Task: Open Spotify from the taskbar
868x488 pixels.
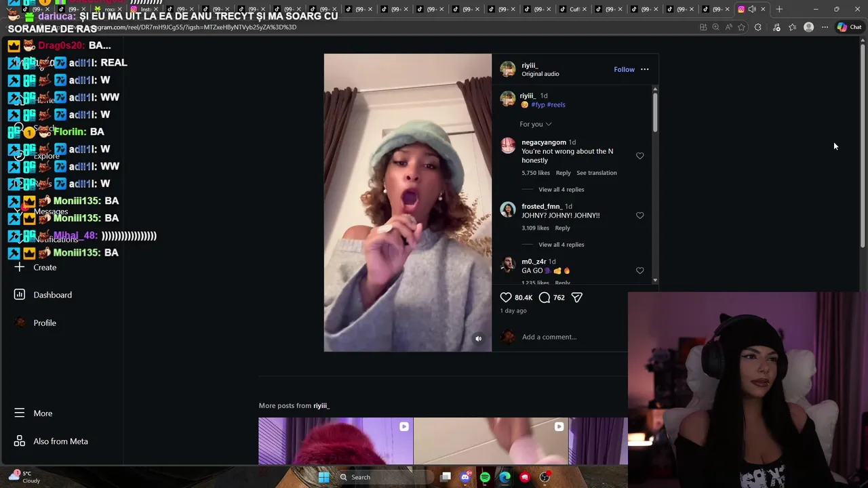Action: click(485, 477)
